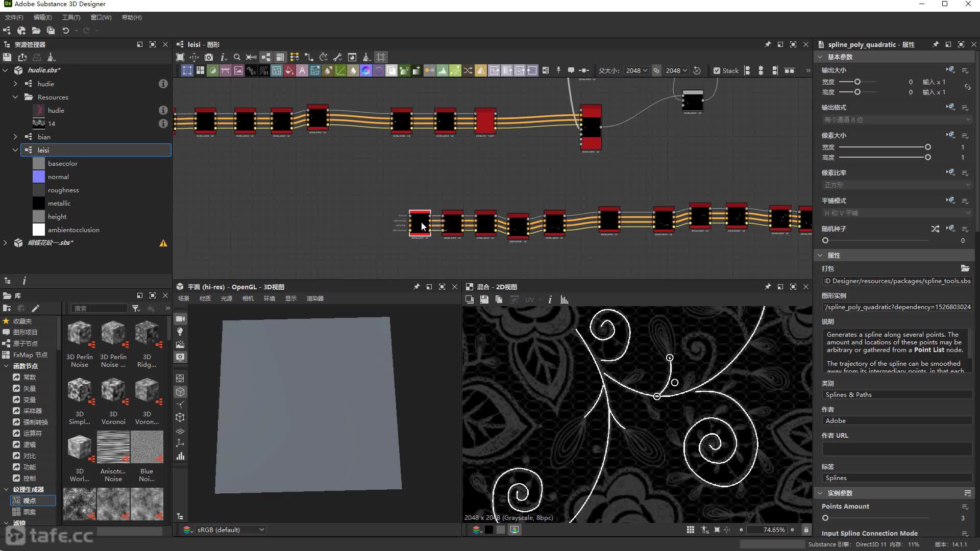Click the Points Amount slider handle
The height and width of the screenshot is (551, 980).
click(x=825, y=518)
